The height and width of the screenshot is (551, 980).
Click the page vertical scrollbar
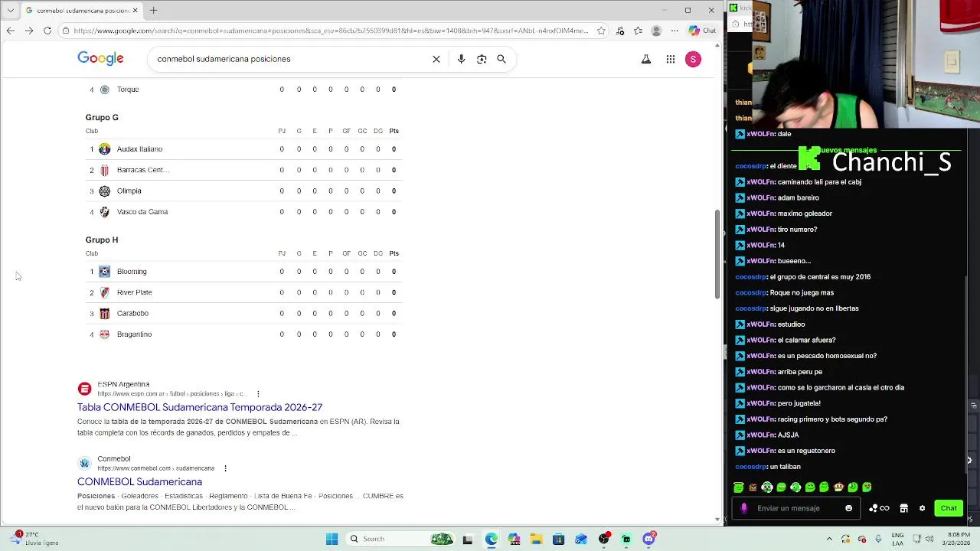717,253
